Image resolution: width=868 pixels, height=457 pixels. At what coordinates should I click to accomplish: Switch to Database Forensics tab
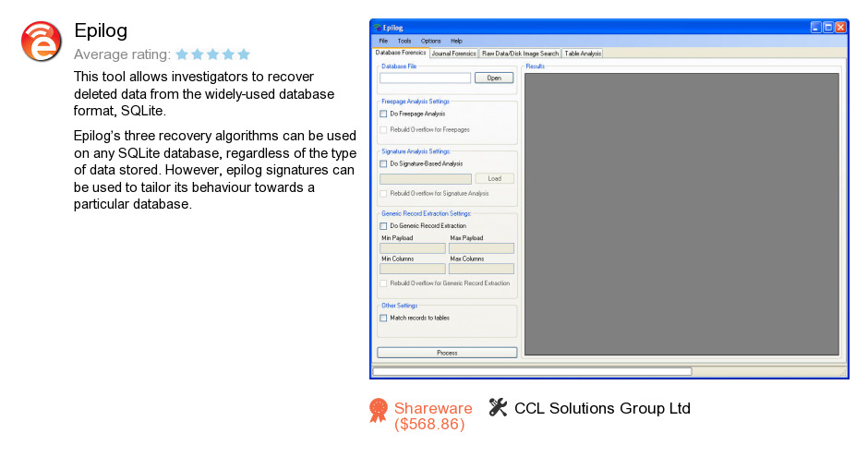pyautogui.click(x=401, y=53)
